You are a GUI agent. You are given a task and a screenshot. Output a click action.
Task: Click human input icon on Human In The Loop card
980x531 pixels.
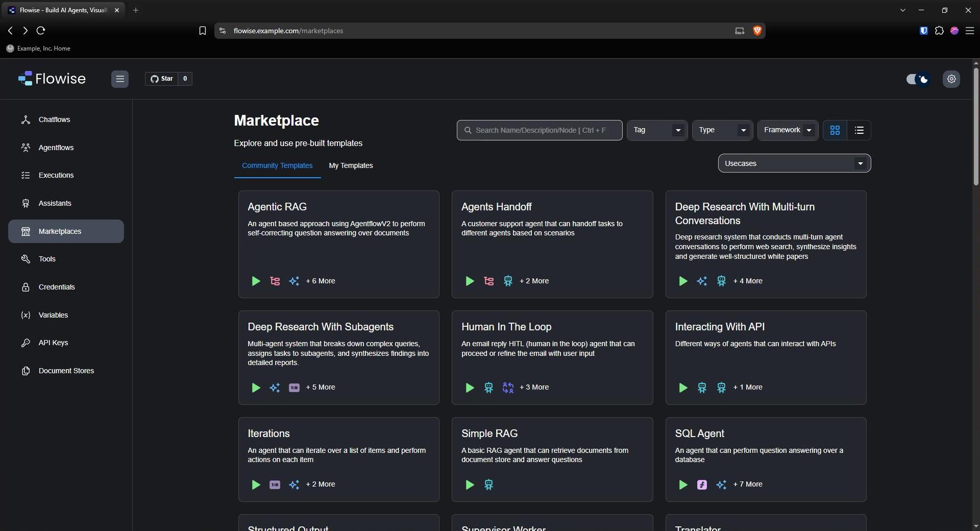tap(508, 388)
